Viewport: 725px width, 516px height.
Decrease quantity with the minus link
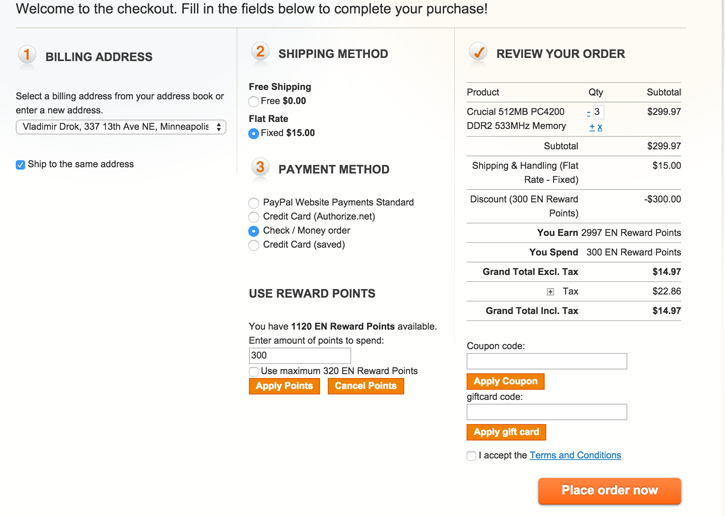pos(588,113)
